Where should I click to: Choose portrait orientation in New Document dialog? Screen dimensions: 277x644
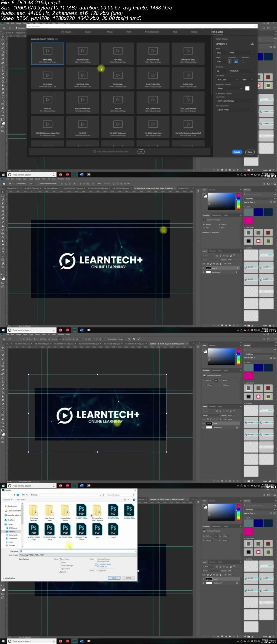(230, 61)
